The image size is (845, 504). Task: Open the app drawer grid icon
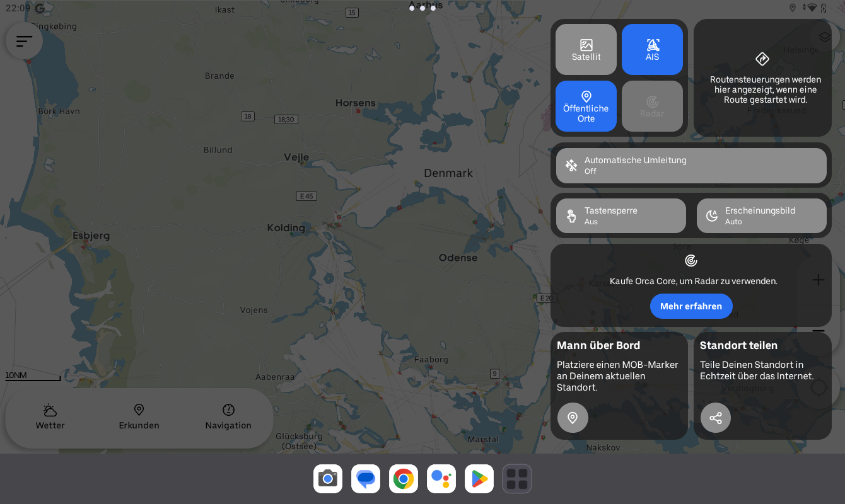[x=517, y=479]
